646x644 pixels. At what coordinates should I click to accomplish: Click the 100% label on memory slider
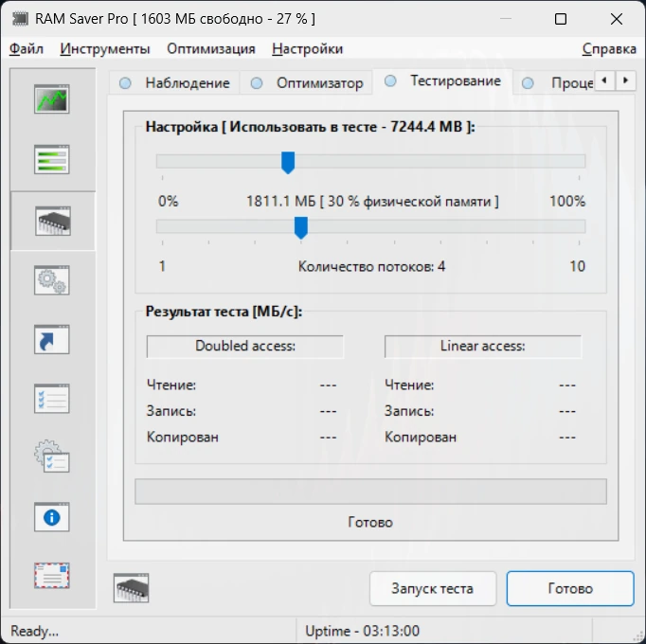click(x=567, y=201)
